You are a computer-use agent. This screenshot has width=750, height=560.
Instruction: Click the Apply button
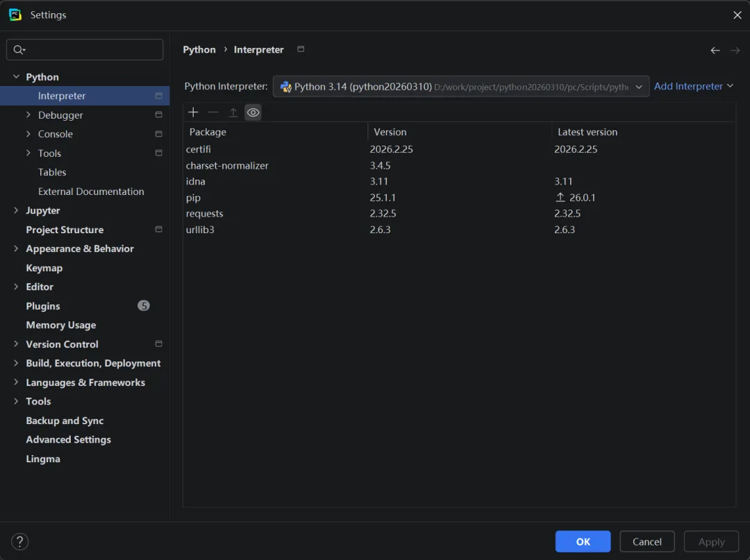point(711,541)
